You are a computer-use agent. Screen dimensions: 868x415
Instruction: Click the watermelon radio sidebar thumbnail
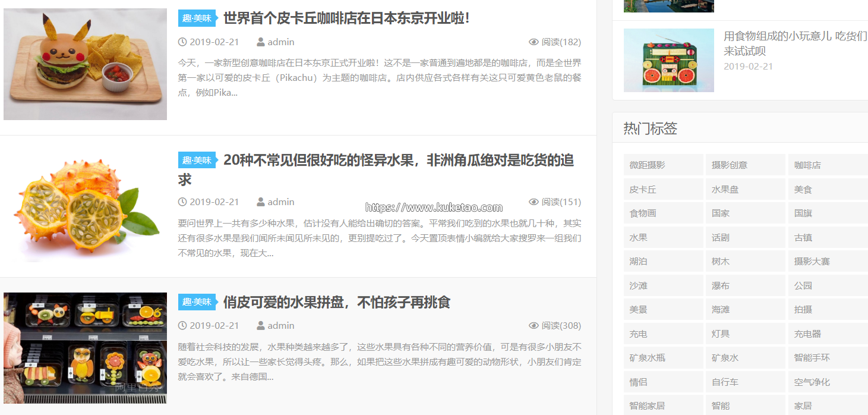coord(669,60)
